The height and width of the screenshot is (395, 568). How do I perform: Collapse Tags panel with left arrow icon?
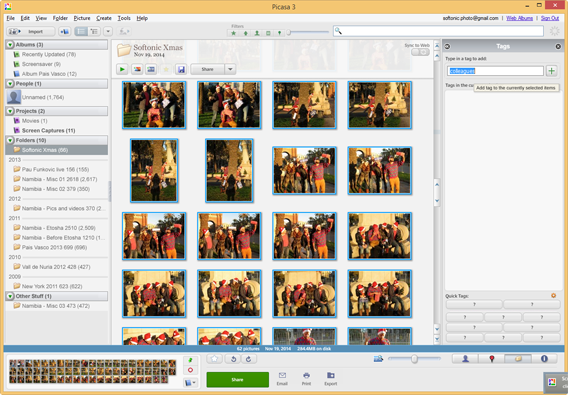point(447,46)
